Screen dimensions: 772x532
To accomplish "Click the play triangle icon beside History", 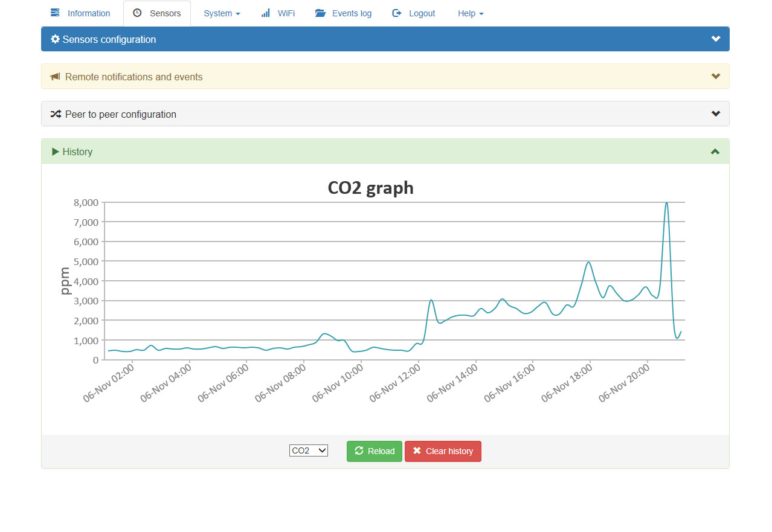I will tap(56, 152).
